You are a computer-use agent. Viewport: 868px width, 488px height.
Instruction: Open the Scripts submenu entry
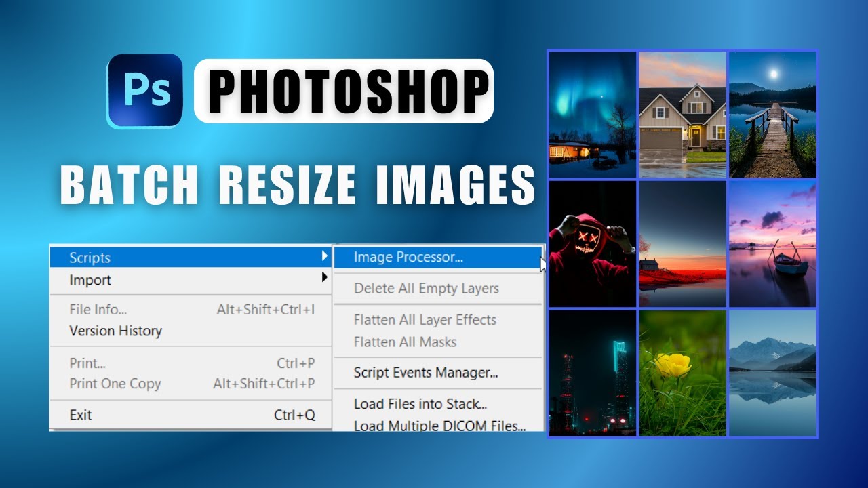pos(191,258)
